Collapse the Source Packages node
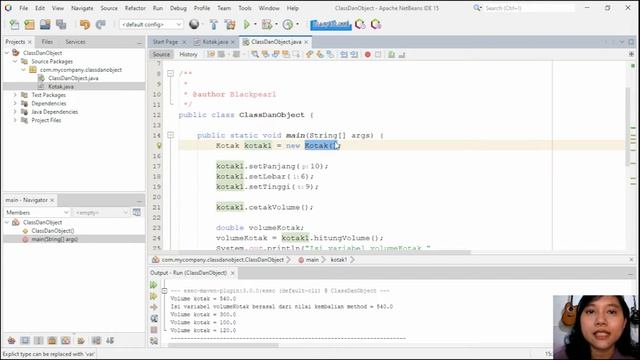Viewport: 640px width, 360px height. click(15, 61)
